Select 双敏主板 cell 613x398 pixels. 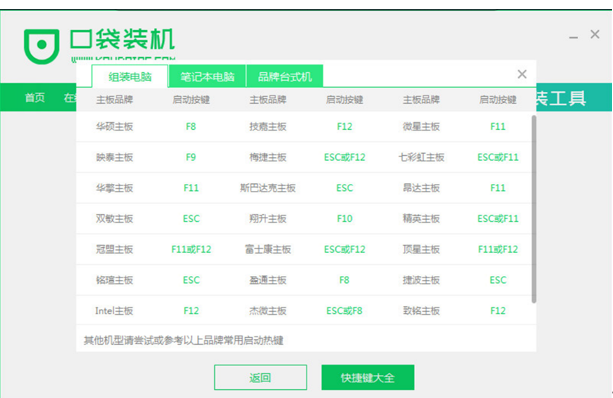[x=115, y=219]
